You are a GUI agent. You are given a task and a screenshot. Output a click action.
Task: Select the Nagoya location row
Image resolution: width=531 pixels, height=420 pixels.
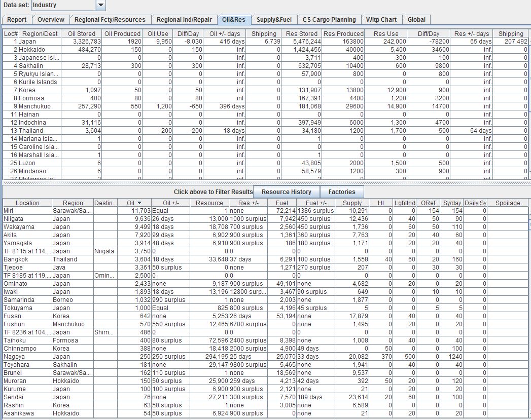point(266,357)
